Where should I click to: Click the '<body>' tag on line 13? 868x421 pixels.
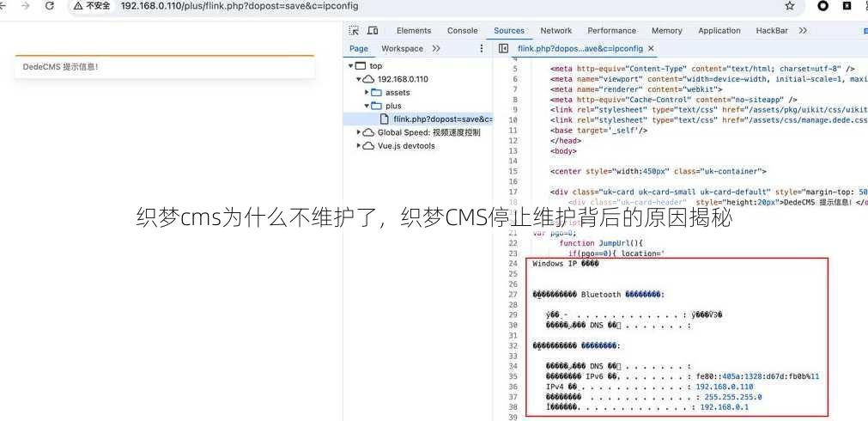[x=563, y=150]
